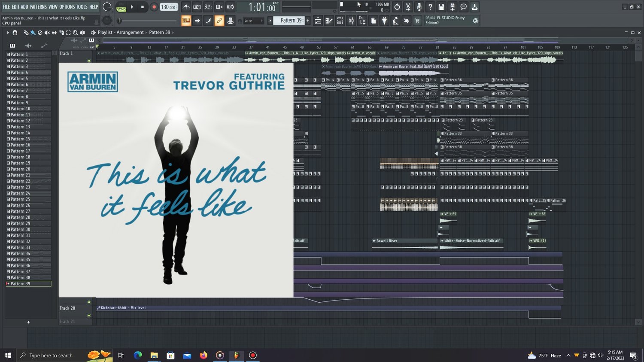Select the Mute tool in Playlist
This screenshot has width=644, height=362.
tap(47, 33)
